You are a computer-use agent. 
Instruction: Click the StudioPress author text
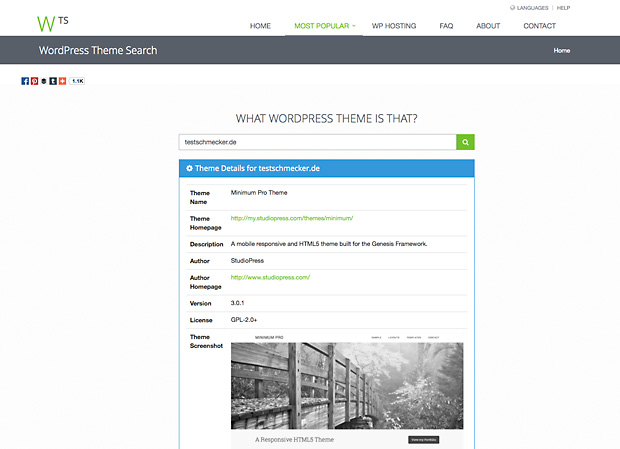tap(247, 260)
